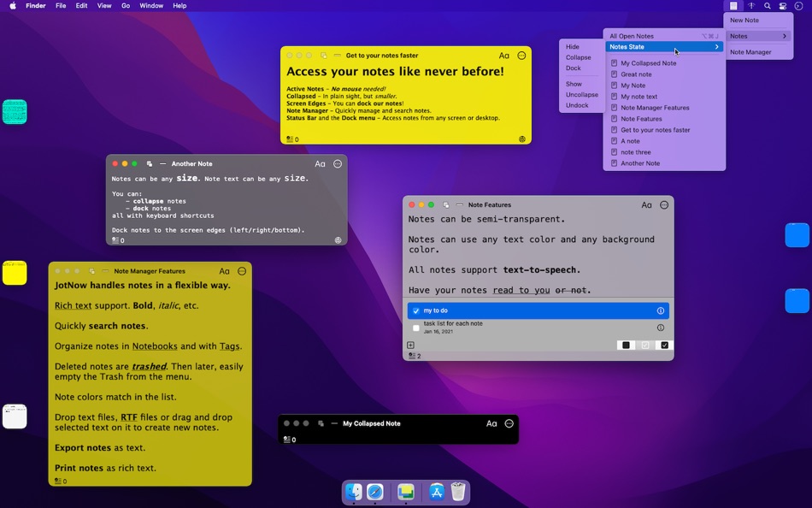Click the dock window icon in Note Features
Screen dimensions: 812x508
pos(446,204)
